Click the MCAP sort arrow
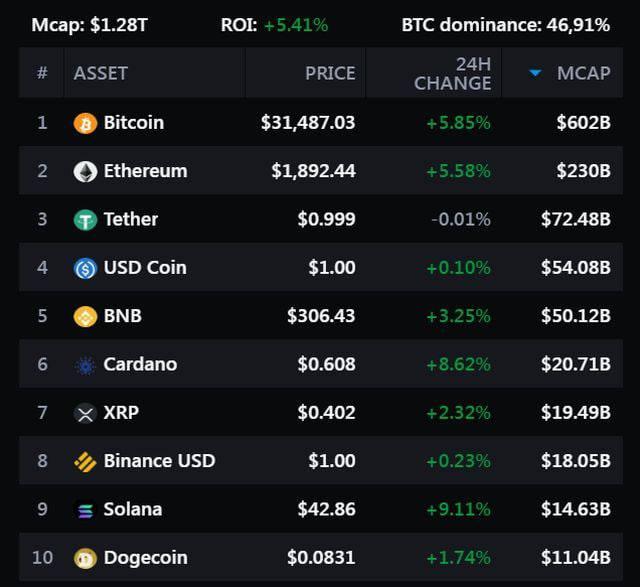Image resolution: width=640 pixels, height=587 pixels. click(535, 73)
